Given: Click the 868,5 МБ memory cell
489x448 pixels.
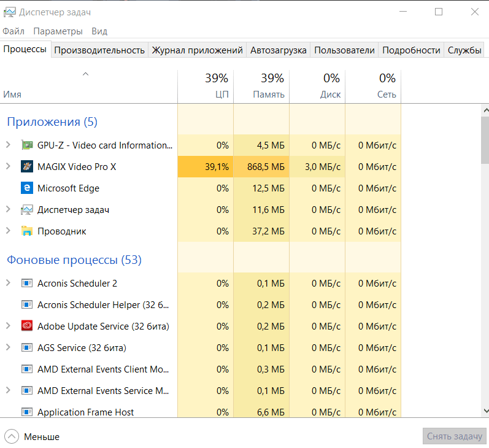Looking at the screenshot, I should pos(261,166).
